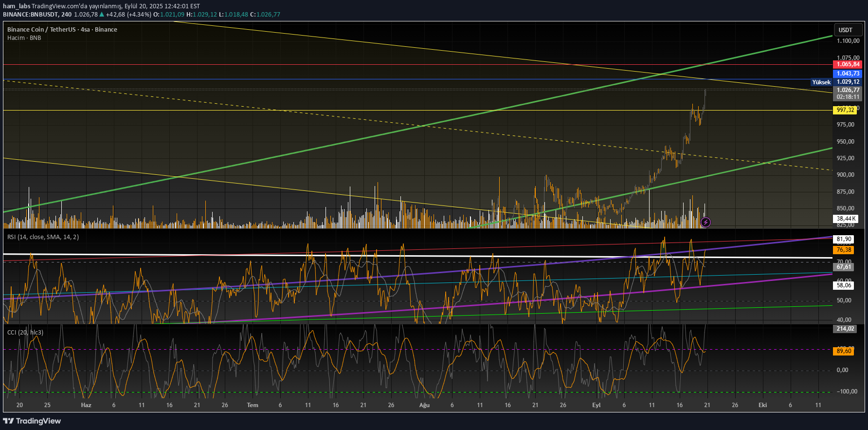Click the Yüksek high price tag
This screenshot has width=868, height=430.
821,82
